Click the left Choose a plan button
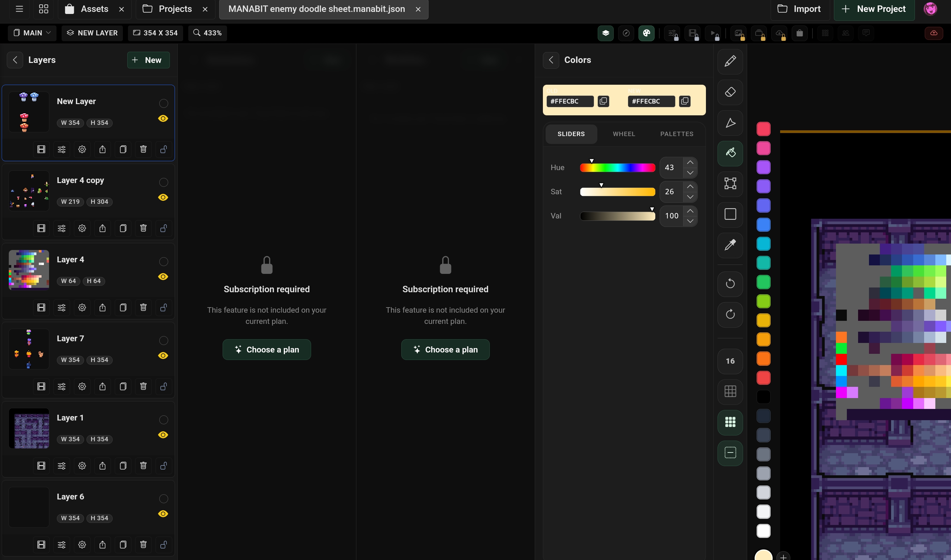Screen dimensions: 951x560 coord(267,349)
